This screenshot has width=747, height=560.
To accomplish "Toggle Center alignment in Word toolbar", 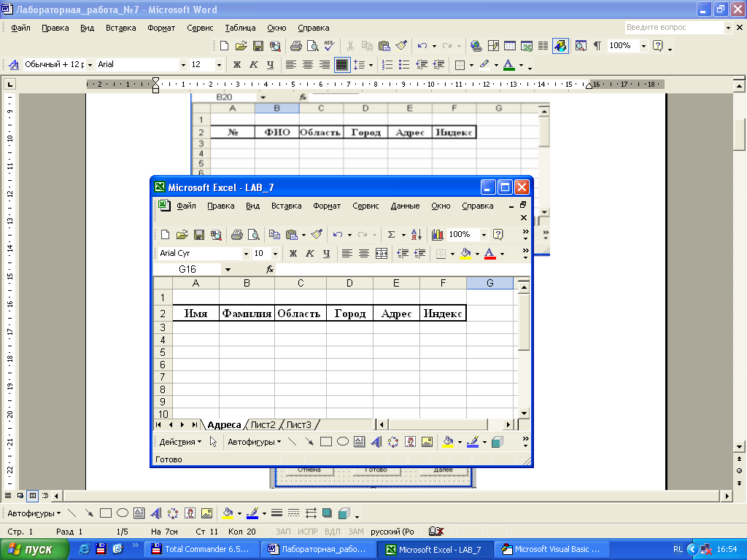I will point(308,64).
